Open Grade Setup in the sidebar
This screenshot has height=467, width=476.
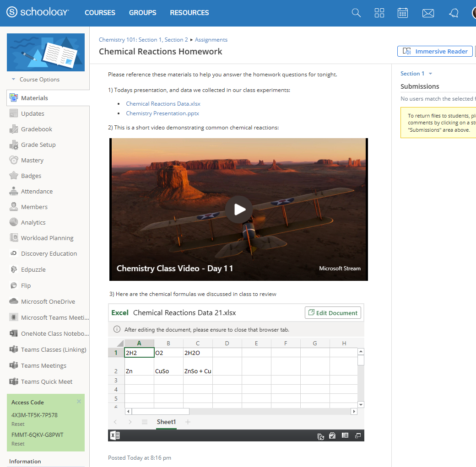(38, 145)
